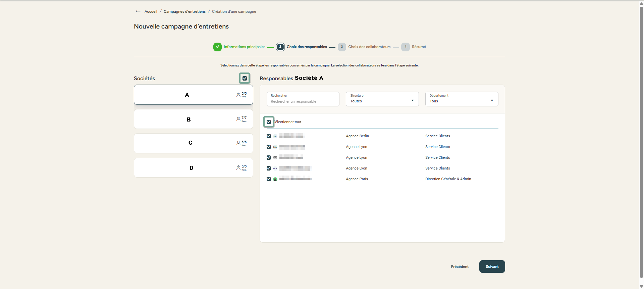The width and height of the screenshot is (644, 289).
Task: Uncheck the Sociétés select-all checkbox
Action: 245,79
